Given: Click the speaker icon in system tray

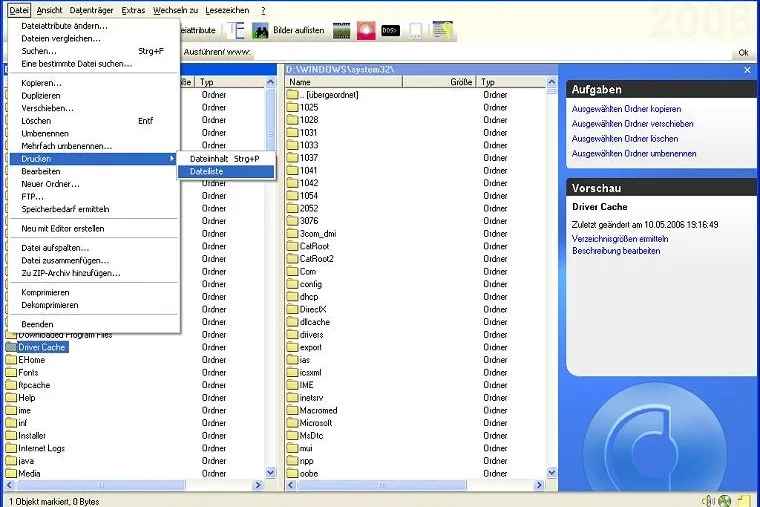Looking at the screenshot, I should pos(708,501).
